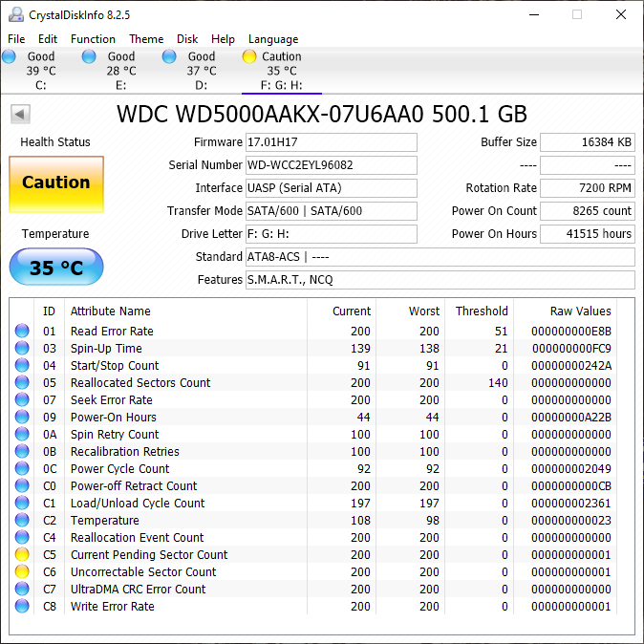Viewport: 644px width, 644px height.
Task: Click the Current column header
Action: tap(352, 311)
